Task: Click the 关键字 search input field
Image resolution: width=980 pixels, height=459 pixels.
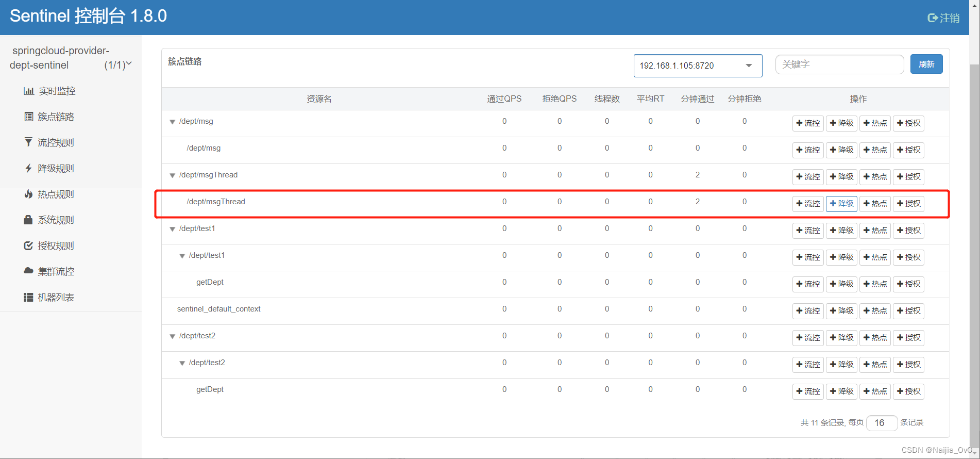Action: click(839, 64)
